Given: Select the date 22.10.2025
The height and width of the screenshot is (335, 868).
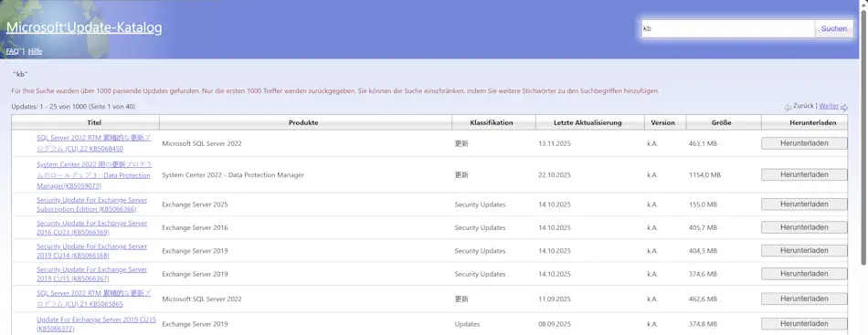Looking at the screenshot, I should pyautogui.click(x=554, y=175).
